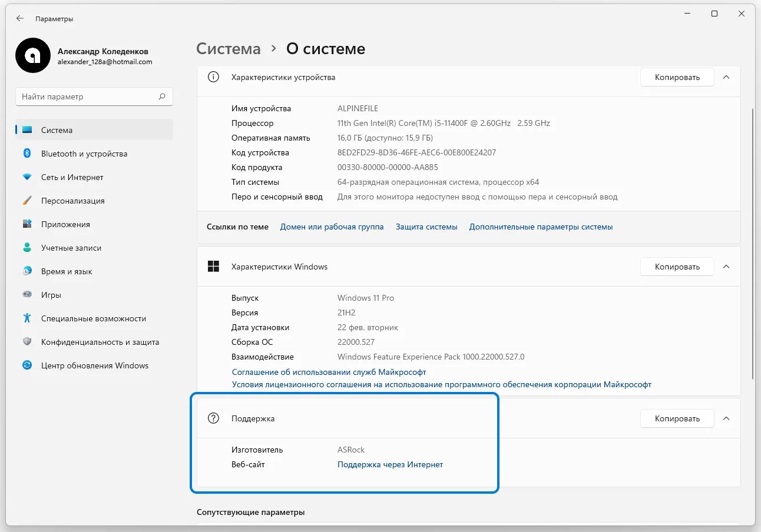Collapse the Поддержка section chevron
The image size is (761, 532).
(x=726, y=418)
